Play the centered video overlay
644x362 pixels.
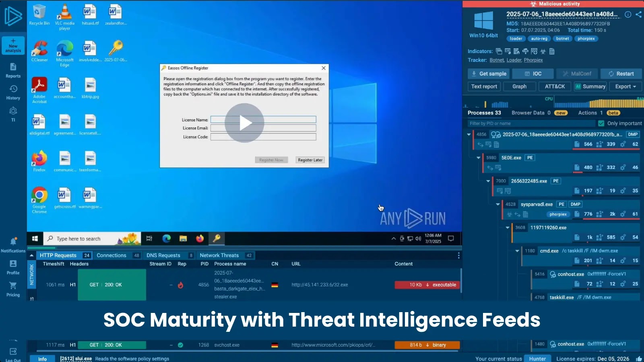tap(244, 123)
